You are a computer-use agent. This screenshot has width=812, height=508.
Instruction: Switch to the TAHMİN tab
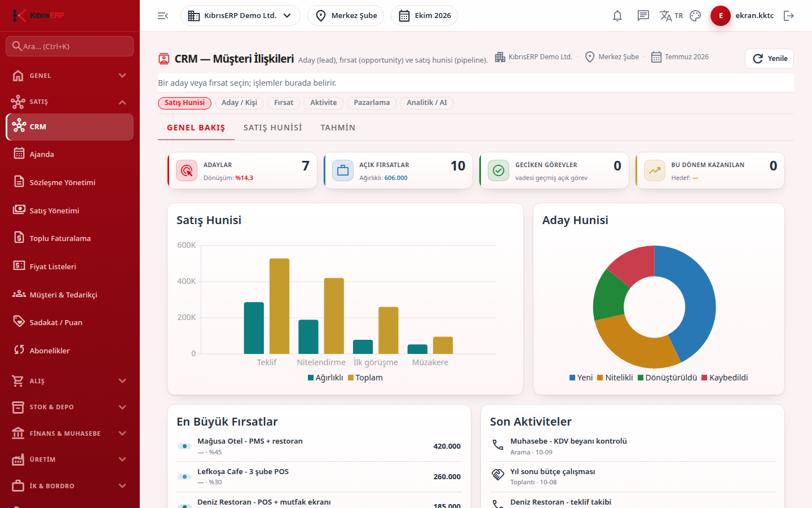(338, 128)
